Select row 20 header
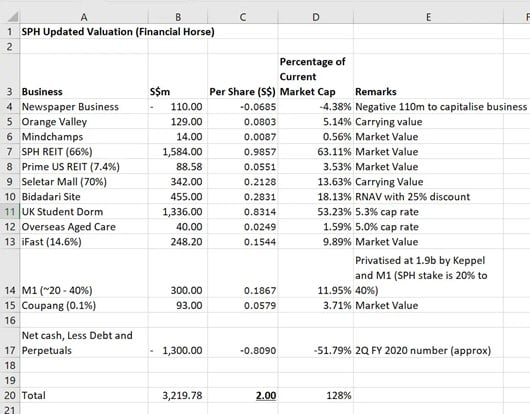 [10, 395]
